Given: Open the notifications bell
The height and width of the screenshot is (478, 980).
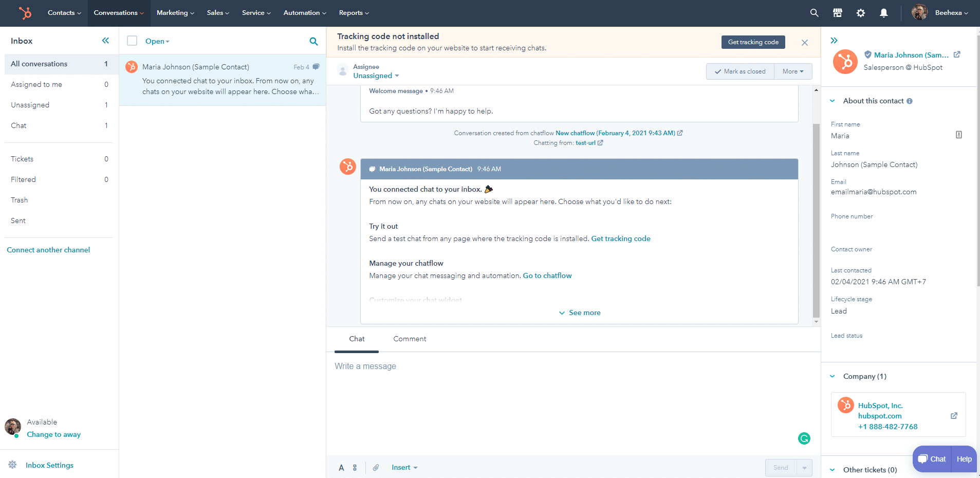Looking at the screenshot, I should tap(883, 13).
